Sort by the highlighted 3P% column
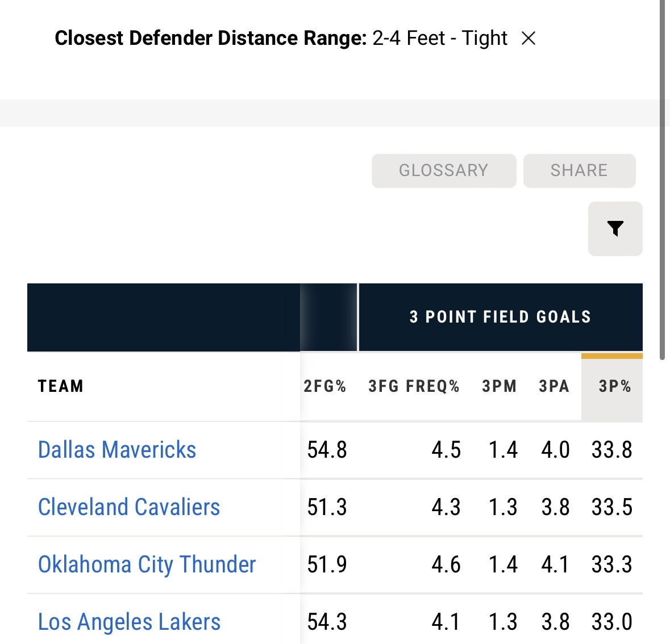Viewport: 670px width, 644px height. point(615,386)
